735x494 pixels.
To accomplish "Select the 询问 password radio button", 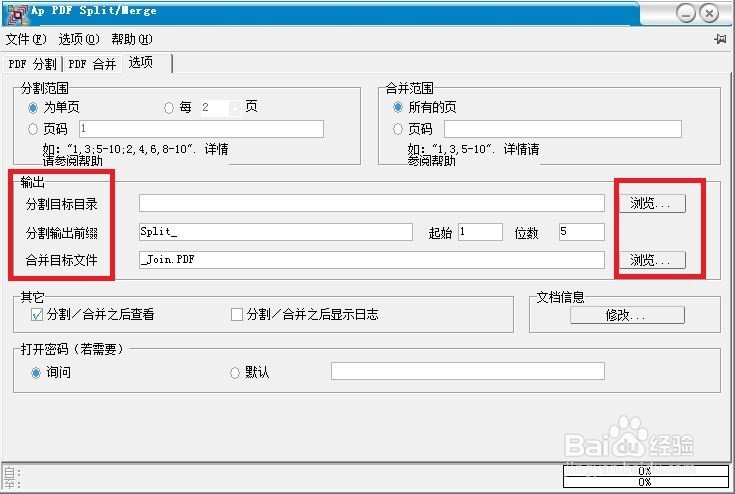I will point(36,373).
